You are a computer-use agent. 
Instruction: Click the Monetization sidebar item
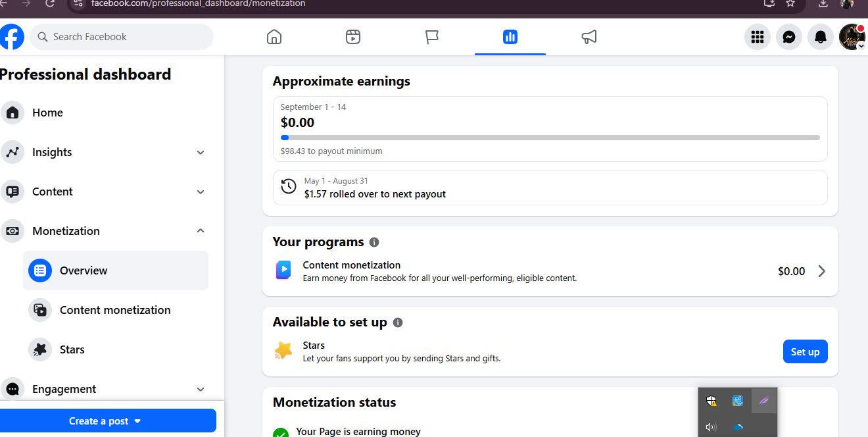pyautogui.click(x=105, y=231)
